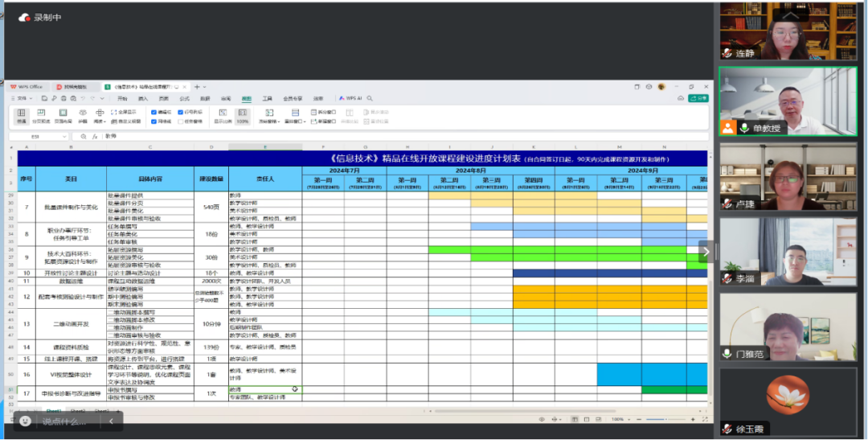Click the green 分享 share button
The height and width of the screenshot is (440, 868).
coord(701,98)
